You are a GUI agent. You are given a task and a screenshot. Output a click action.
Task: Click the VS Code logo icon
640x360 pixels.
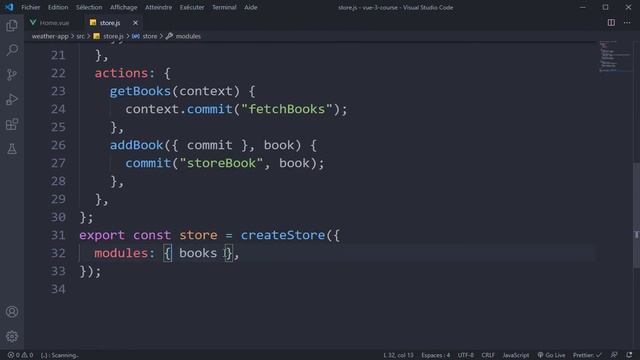(9, 7)
